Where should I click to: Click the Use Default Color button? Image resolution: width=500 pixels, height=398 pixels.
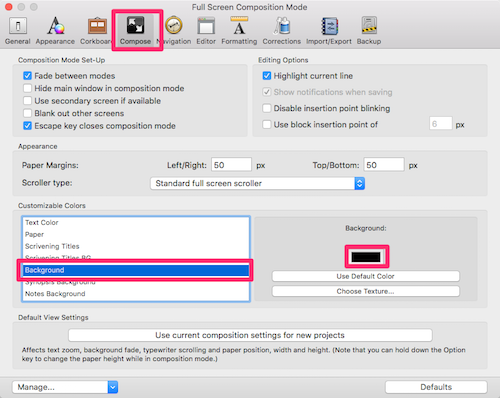366,276
